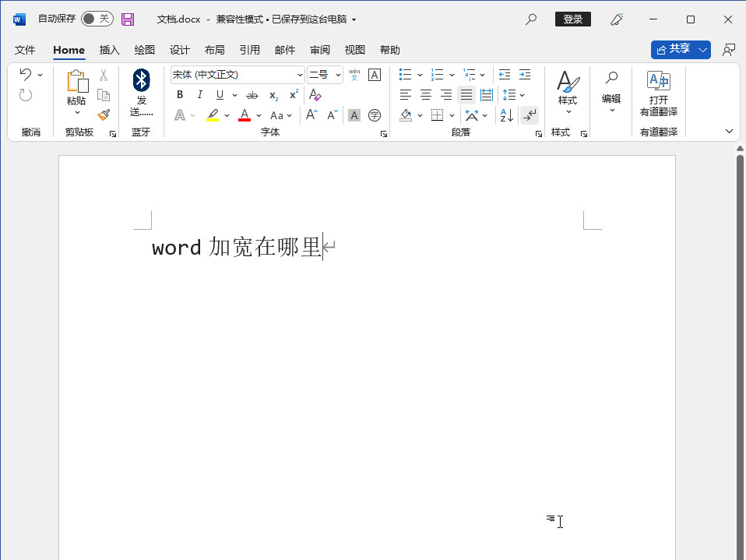Switch to the 审阅 tab

coord(320,50)
